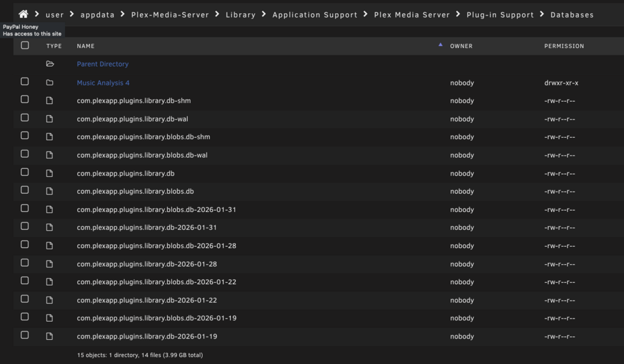This screenshot has height=364, width=624.
Task: Select checkbox for com.plexapp.plugins.library.db-wal
Action: point(25,118)
